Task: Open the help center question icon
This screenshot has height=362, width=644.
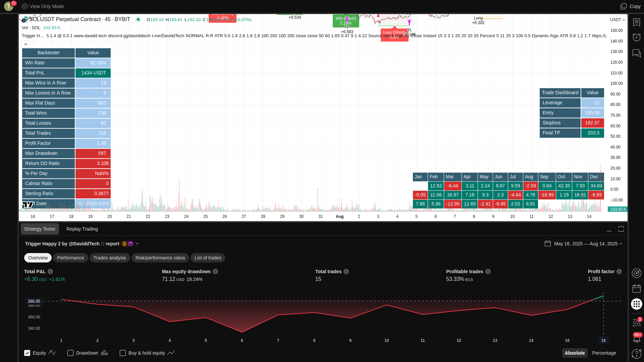Action: pyautogui.click(x=636, y=354)
